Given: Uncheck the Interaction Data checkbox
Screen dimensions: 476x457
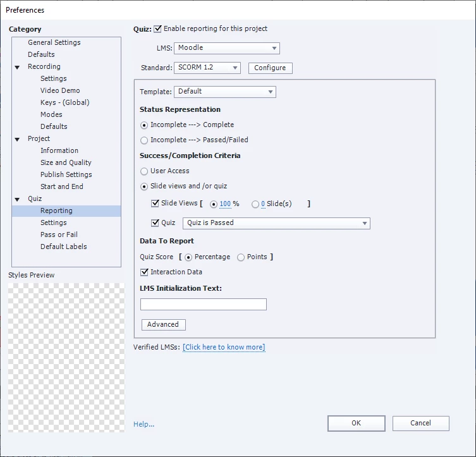Looking at the screenshot, I should click(x=144, y=272).
